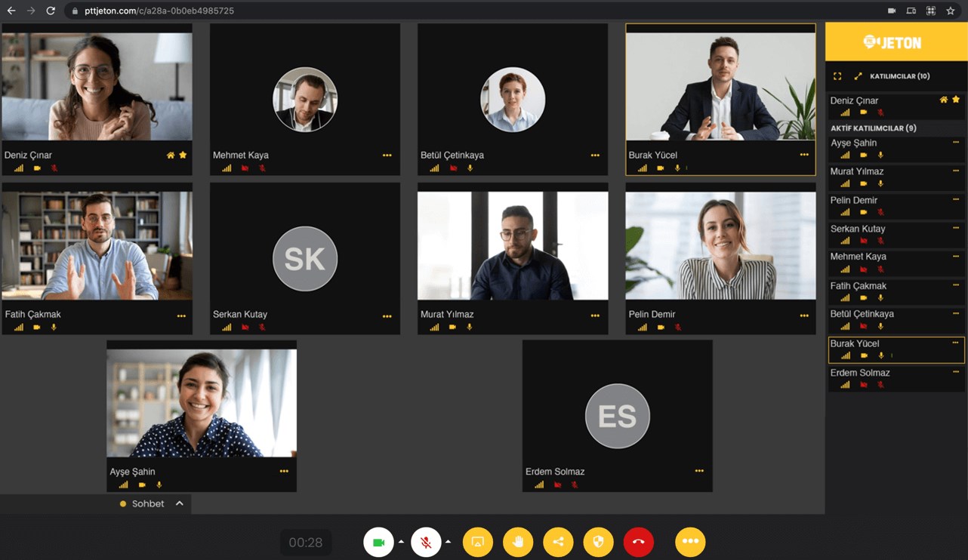
Task: Expand the Sohbet chat panel chevron
Action: [x=179, y=503]
